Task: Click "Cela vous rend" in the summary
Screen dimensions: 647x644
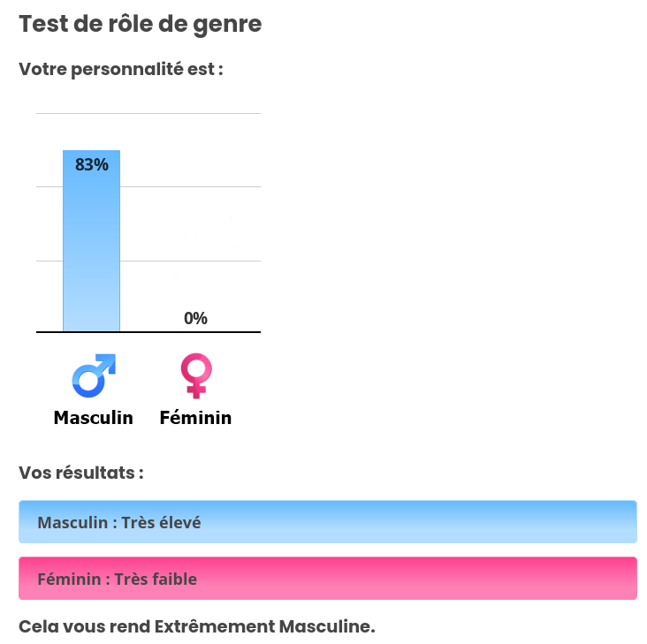Action: pyautogui.click(x=84, y=627)
